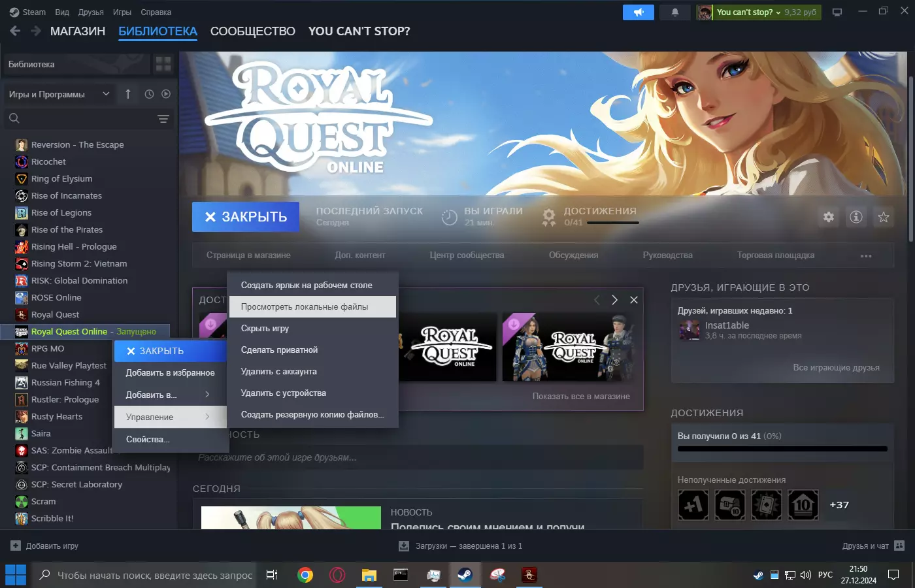The width and height of the screenshot is (915, 588).
Task: Click Показать все в магазине
Action: click(581, 396)
